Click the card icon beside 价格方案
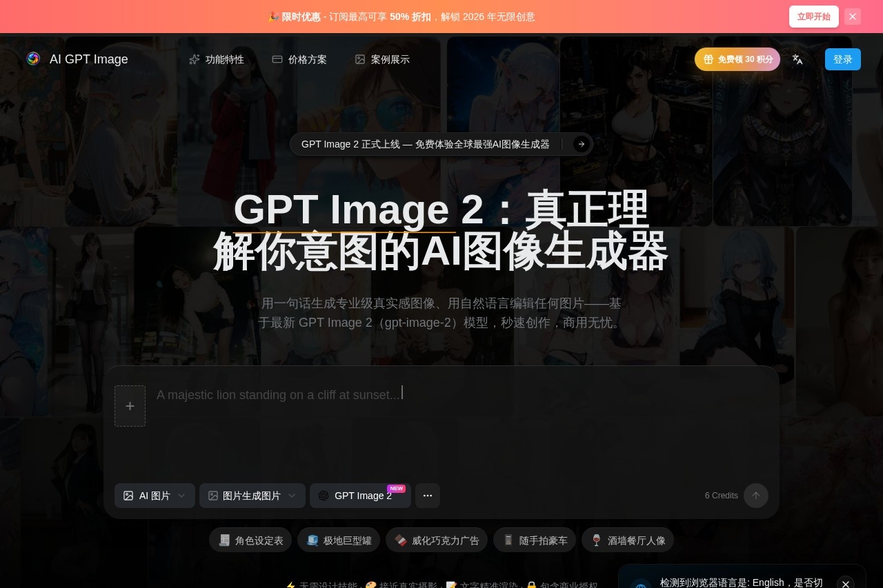 coord(277,59)
